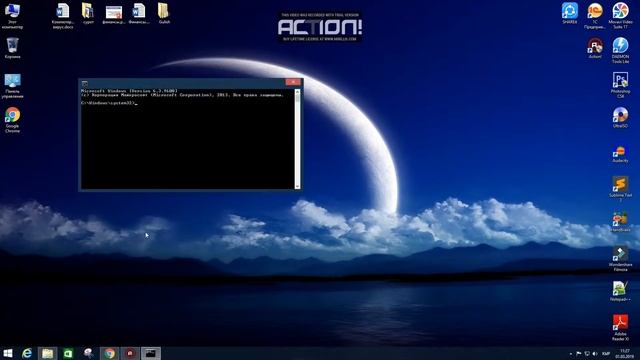The image size is (640, 360).
Task: Launch the UltraISO desktop shortcut
Action: point(620,118)
